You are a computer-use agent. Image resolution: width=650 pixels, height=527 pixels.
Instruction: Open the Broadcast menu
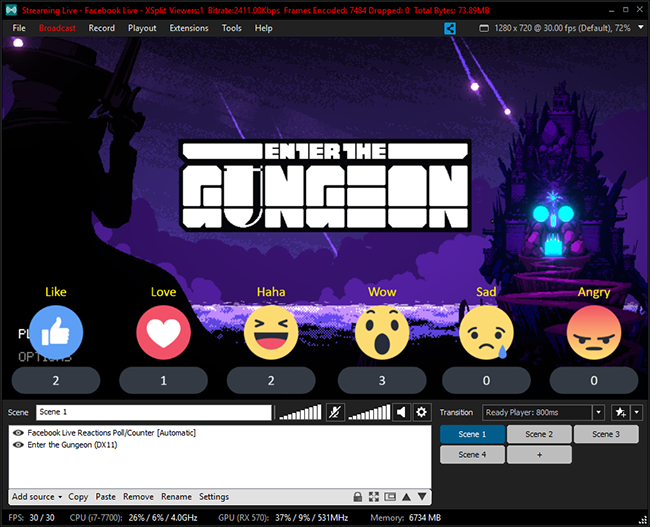pos(57,28)
